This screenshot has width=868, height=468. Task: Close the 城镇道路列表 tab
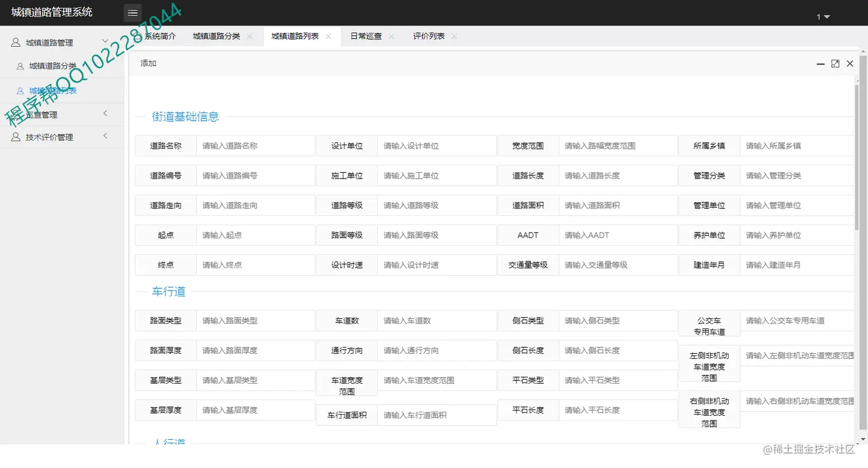point(328,36)
